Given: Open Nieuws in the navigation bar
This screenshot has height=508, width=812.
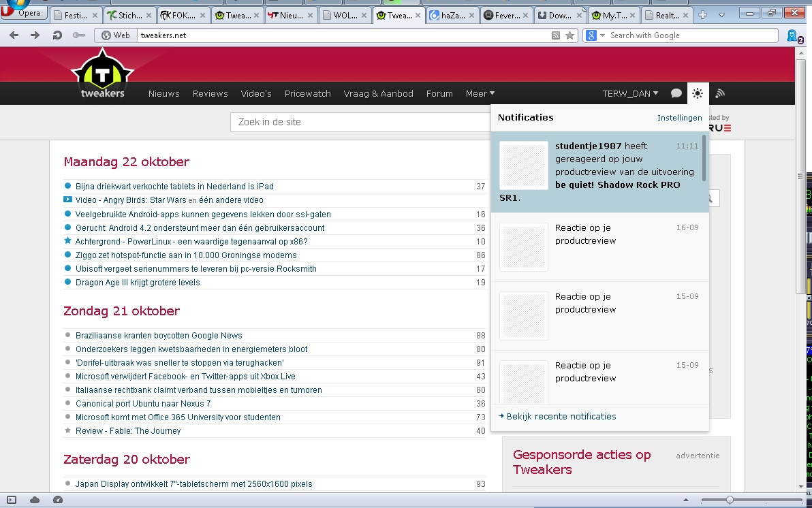Looking at the screenshot, I should coord(163,94).
